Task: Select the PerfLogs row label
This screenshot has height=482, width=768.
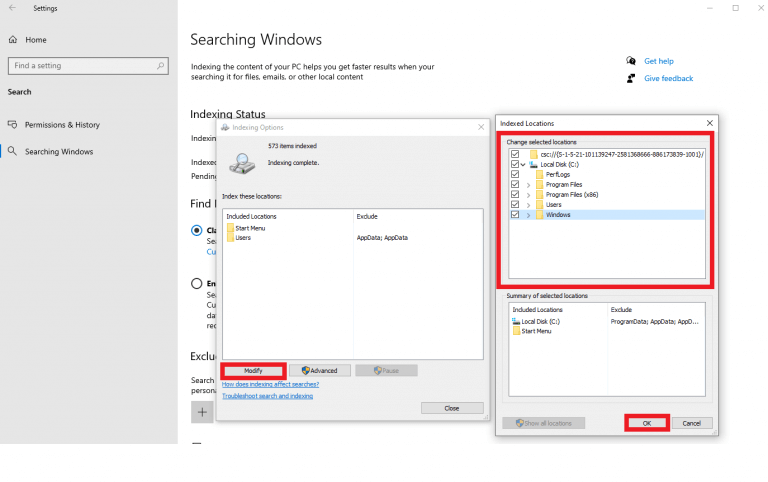Action: pyautogui.click(x=558, y=174)
